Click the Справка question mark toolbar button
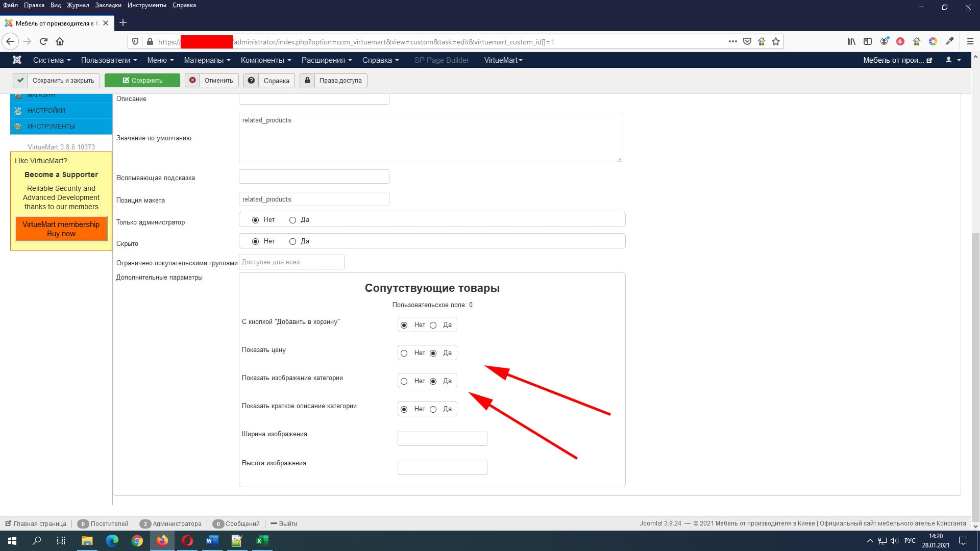The height and width of the screenshot is (551, 980). pyautogui.click(x=269, y=81)
